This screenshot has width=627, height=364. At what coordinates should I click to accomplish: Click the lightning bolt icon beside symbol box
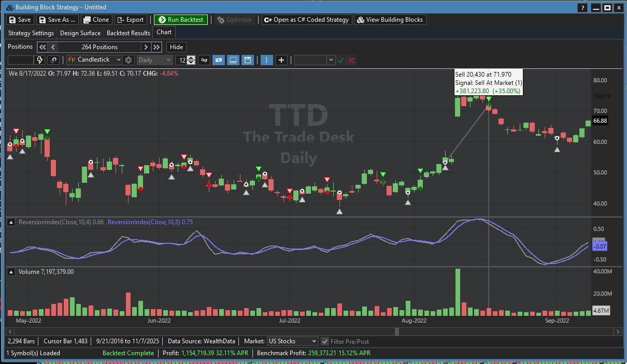point(40,60)
